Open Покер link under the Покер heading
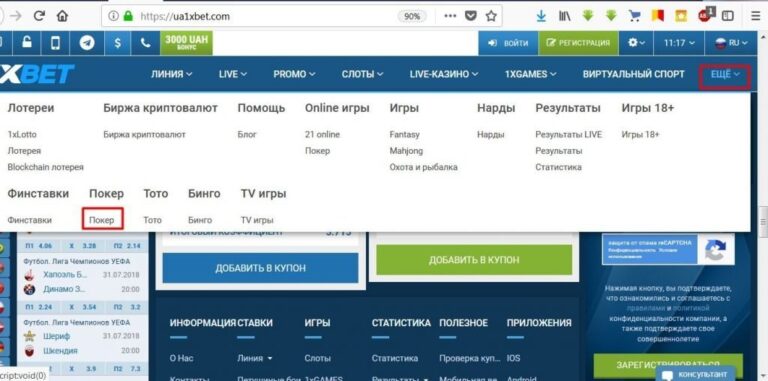Screen dimensions: 768x381 point(102,220)
